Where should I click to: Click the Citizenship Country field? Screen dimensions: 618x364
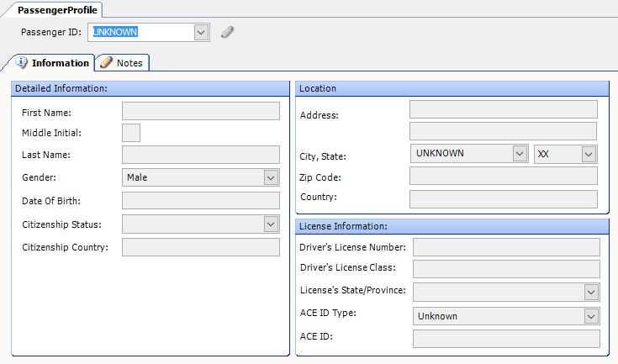200,247
